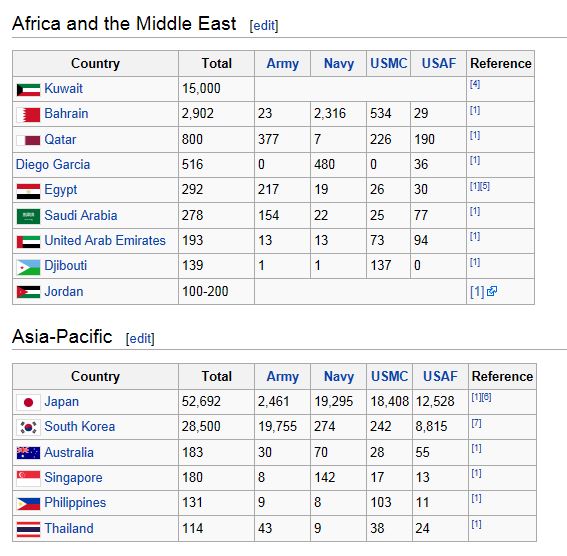567x556 pixels.
Task: Click the Saudi Arabia flag icon
Action: coord(28,217)
